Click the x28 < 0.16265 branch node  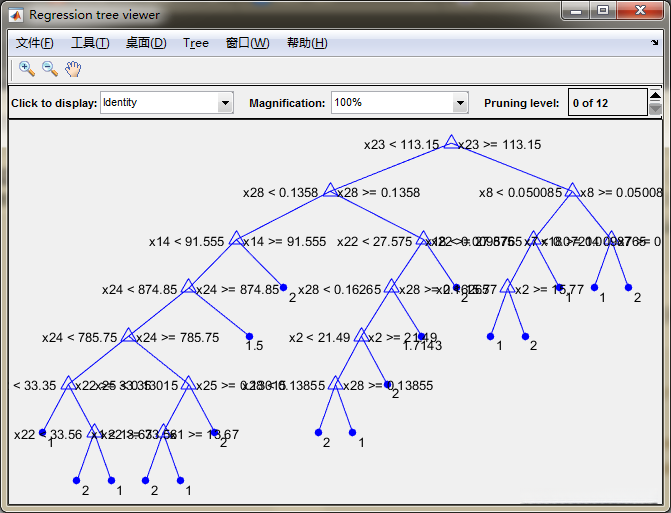click(391, 286)
